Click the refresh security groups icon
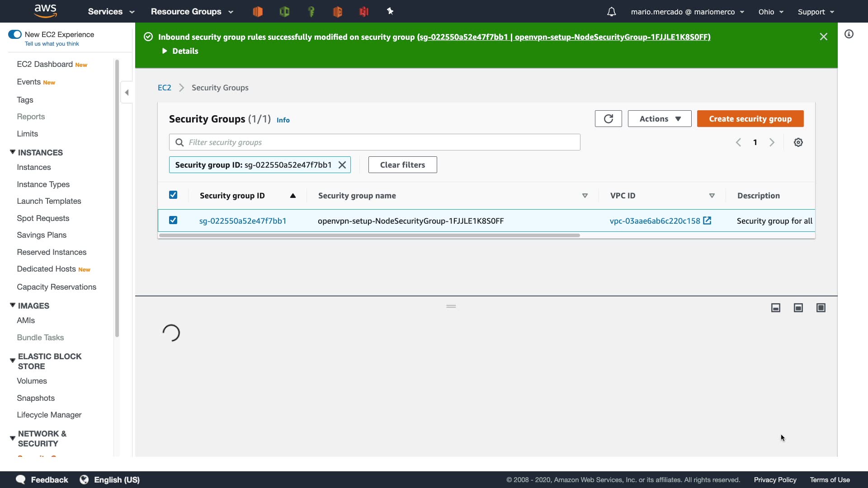The width and height of the screenshot is (868, 488). tap(608, 119)
